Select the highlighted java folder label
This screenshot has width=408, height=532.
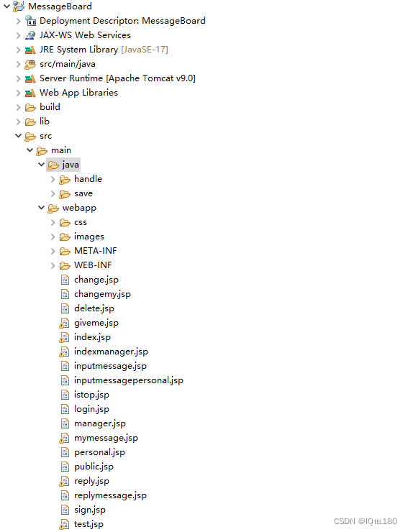(71, 165)
